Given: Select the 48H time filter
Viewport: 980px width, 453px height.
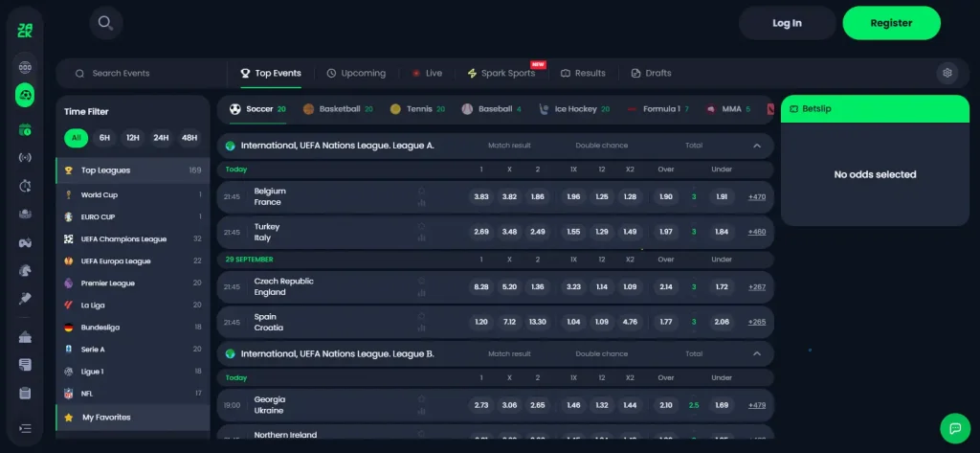Looking at the screenshot, I should click(189, 138).
